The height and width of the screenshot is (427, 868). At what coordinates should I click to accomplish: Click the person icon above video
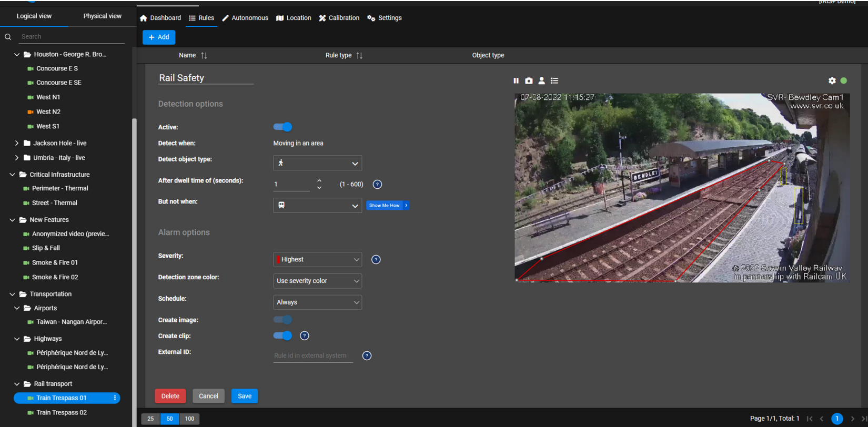[541, 81]
